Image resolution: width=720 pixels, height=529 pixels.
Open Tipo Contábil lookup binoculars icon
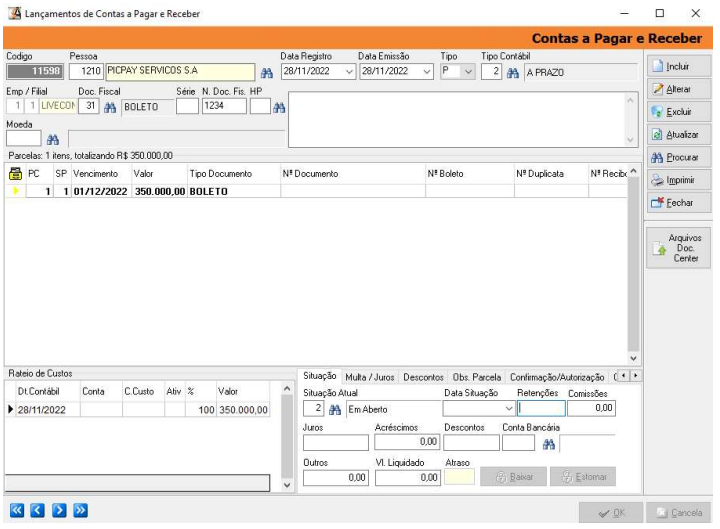[x=511, y=73]
